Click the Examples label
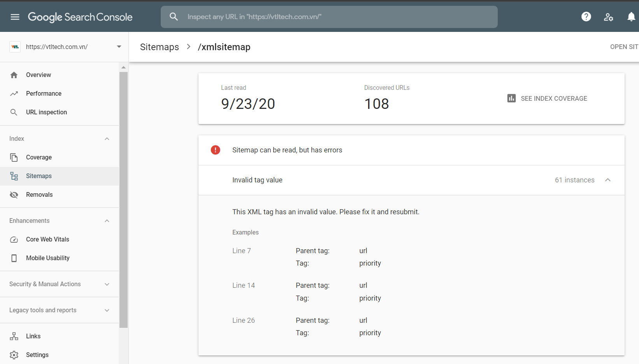Screen dimensions: 639x364 pos(246,232)
